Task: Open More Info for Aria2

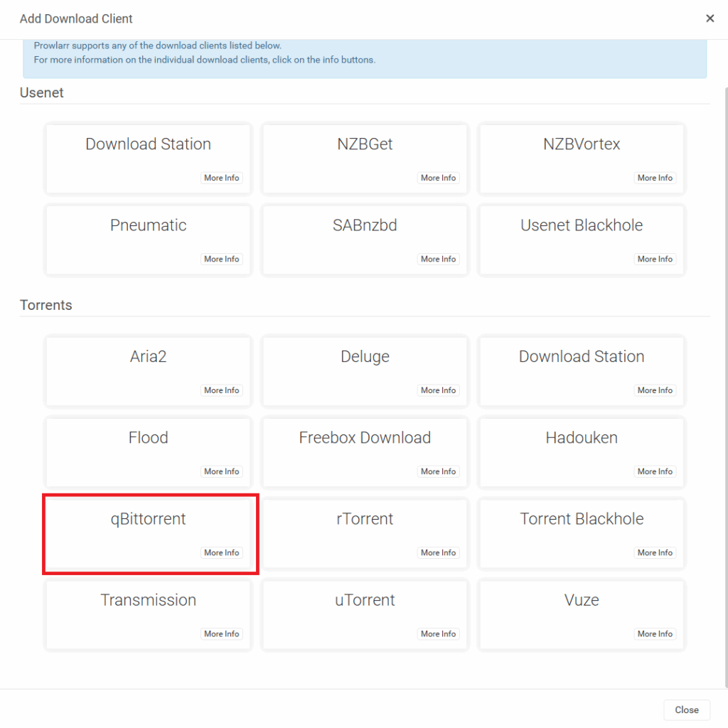Action: tap(222, 390)
